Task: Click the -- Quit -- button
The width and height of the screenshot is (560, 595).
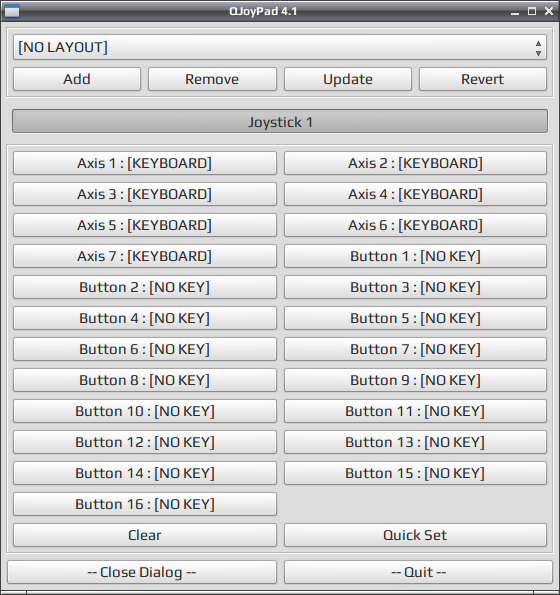Action: coord(418,572)
